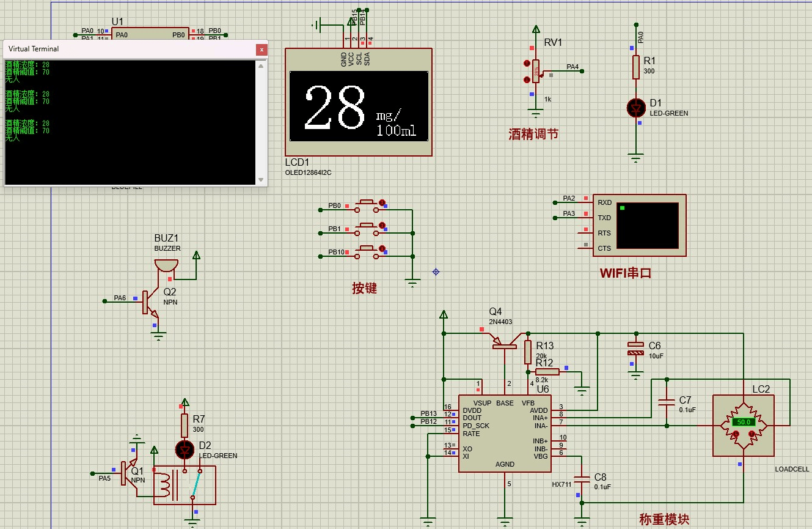Decrease RV1 potentiometer with lower red arrow
This screenshot has height=529, width=812.
click(x=527, y=80)
